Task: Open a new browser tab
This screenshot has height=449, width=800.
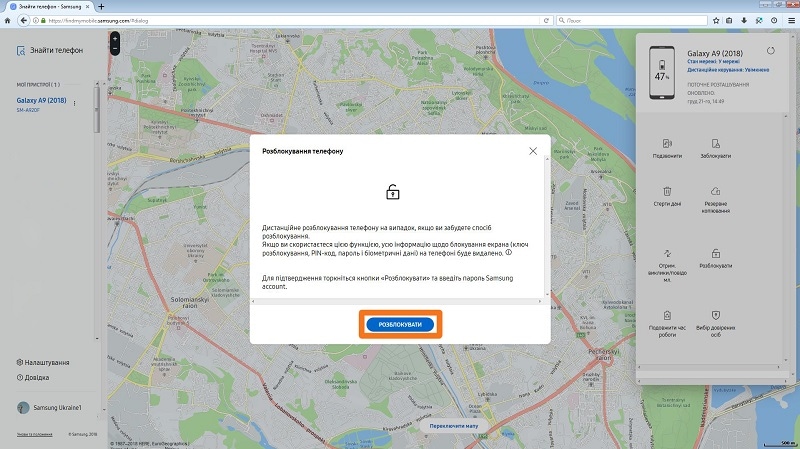Action: 101,7
